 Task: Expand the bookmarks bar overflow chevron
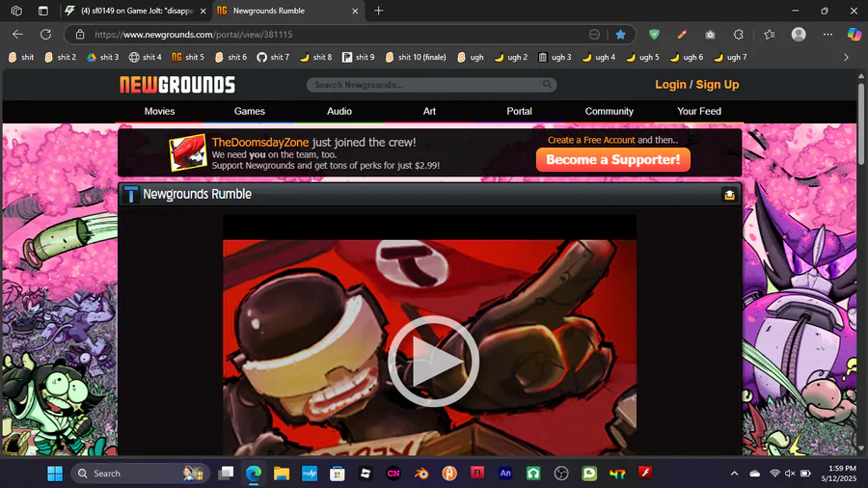846,57
